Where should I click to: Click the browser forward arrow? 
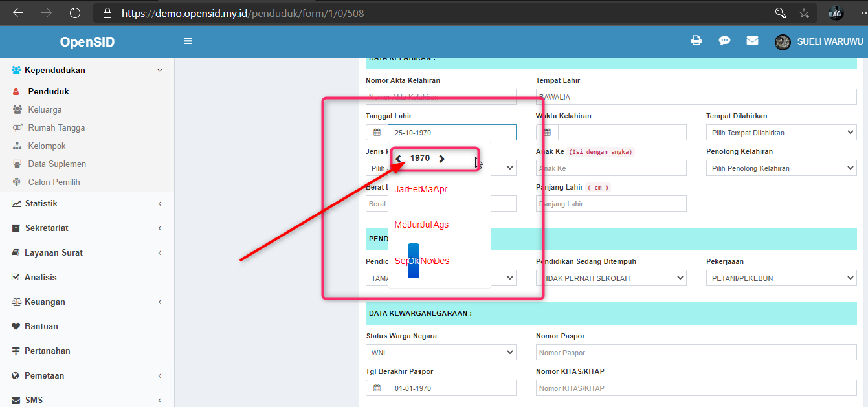tap(46, 13)
